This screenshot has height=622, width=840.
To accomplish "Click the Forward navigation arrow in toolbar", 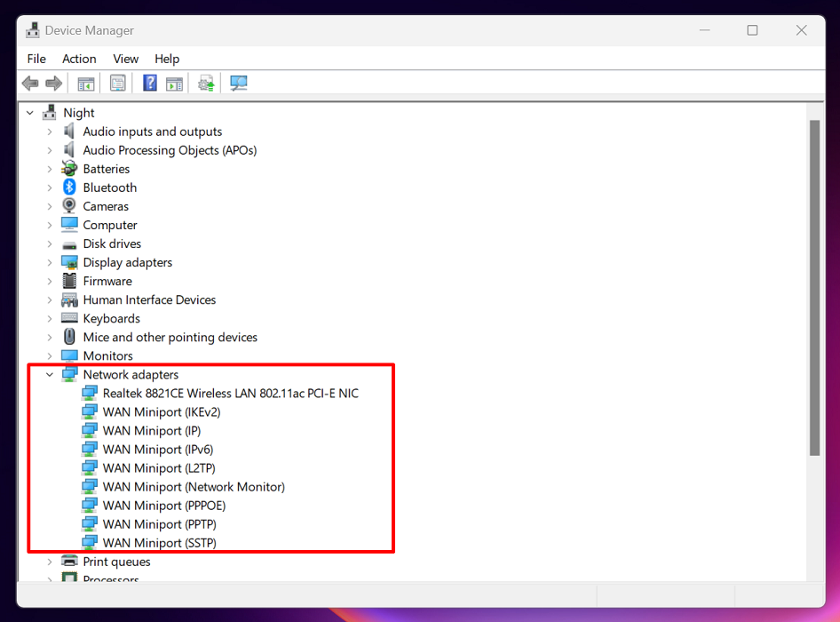I will click(53, 83).
